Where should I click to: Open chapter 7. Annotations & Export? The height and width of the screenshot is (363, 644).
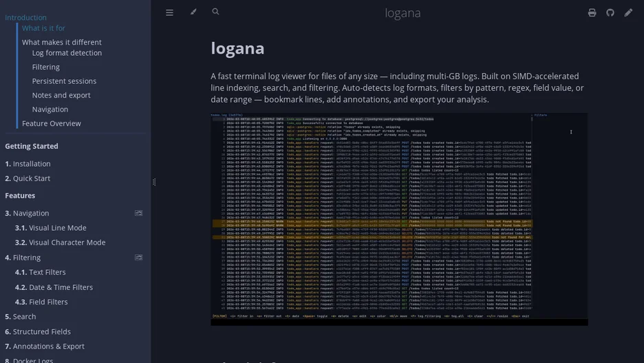44,346
